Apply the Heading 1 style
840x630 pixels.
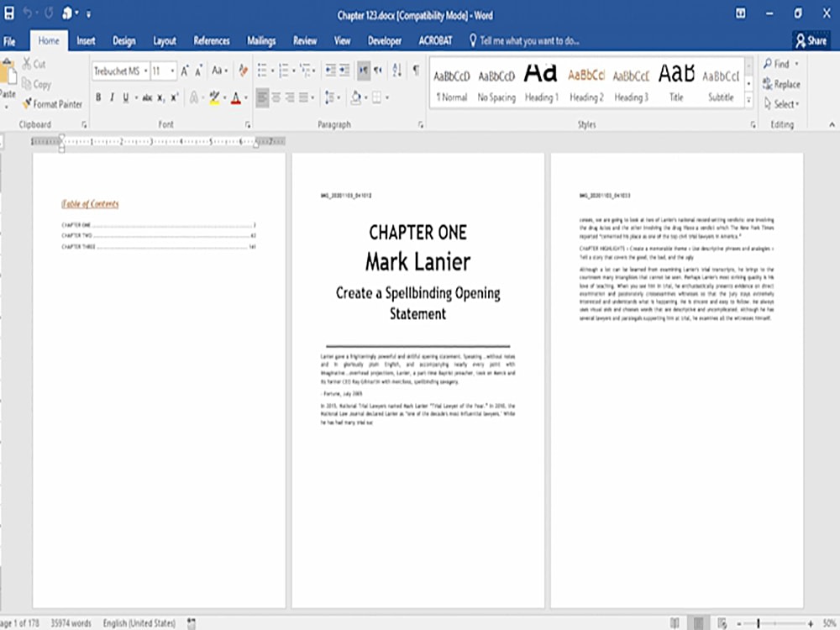coord(541,83)
